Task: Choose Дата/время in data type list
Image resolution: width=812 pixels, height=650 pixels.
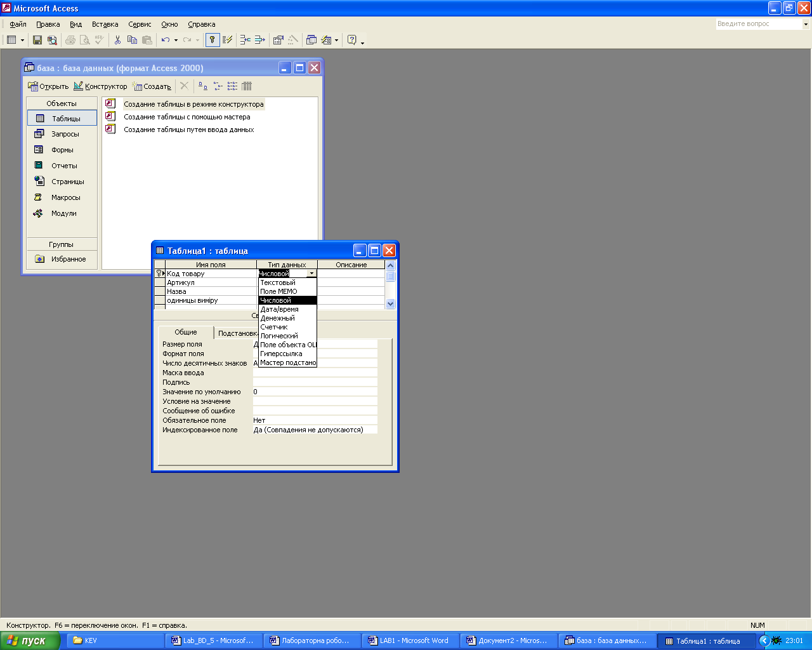Action: (287, 309)
